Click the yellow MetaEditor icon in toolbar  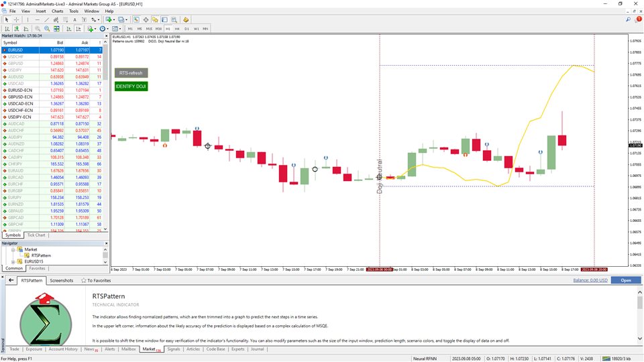(186, 19)
